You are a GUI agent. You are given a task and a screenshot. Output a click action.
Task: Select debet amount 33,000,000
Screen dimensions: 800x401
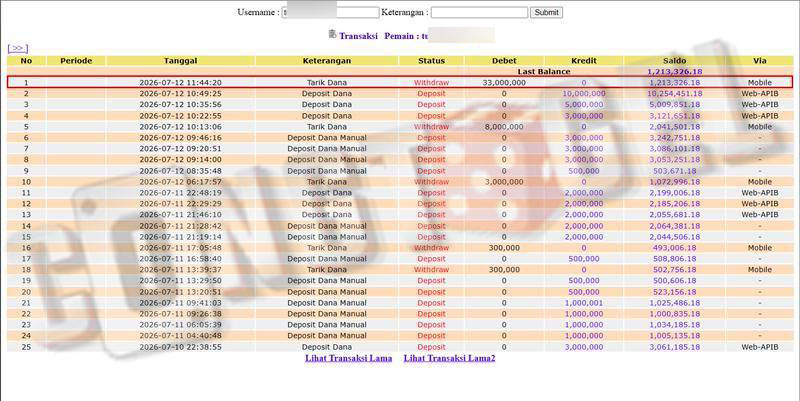504,83
